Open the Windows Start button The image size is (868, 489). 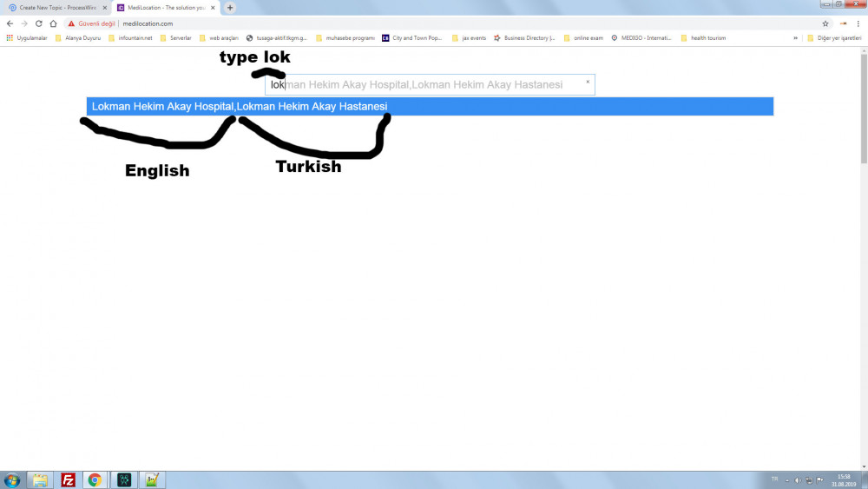click(x=11, y=480)
